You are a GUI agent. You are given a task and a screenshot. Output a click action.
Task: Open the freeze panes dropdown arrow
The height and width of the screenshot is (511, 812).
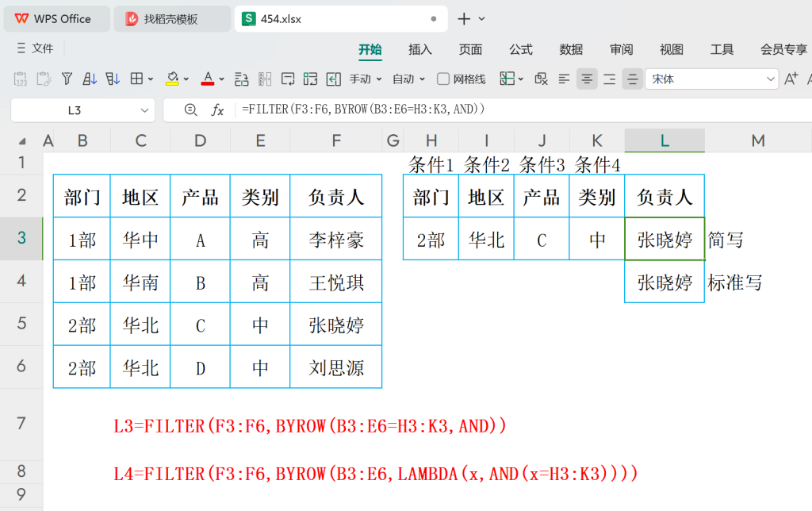[x=521, y=79]
